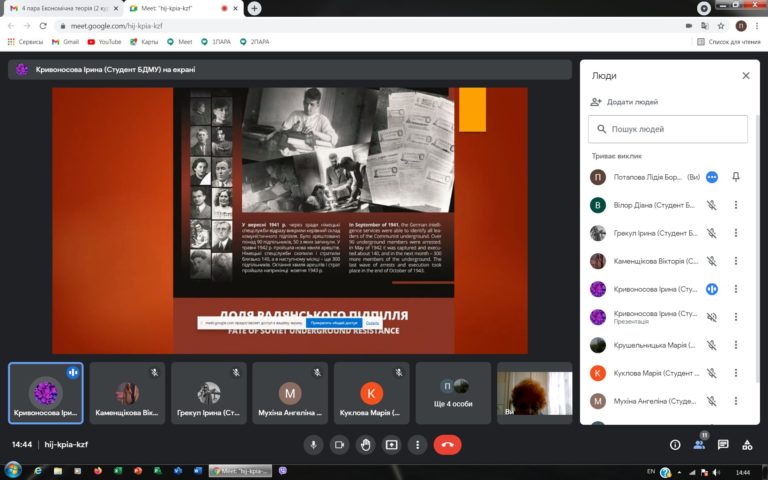This screenshot has width=768, height=480.
Task: Open the chat panel icon
Action: coord(723,445)
